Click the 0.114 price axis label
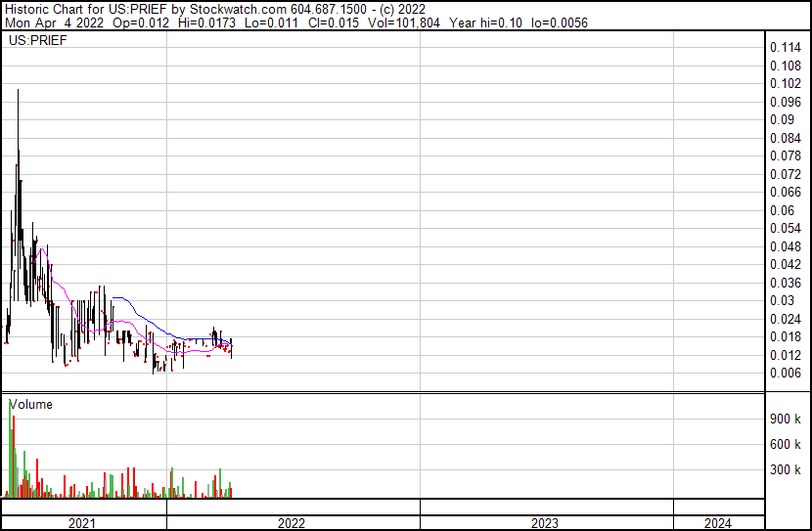The height and width of the screenshot is (531, 812). coord(786,48)
